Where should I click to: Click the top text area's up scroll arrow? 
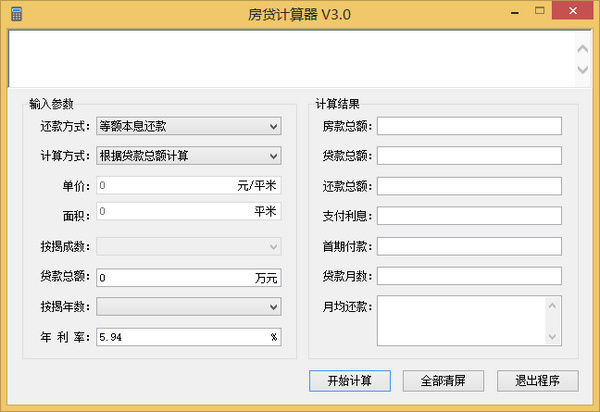click(583, 49)
